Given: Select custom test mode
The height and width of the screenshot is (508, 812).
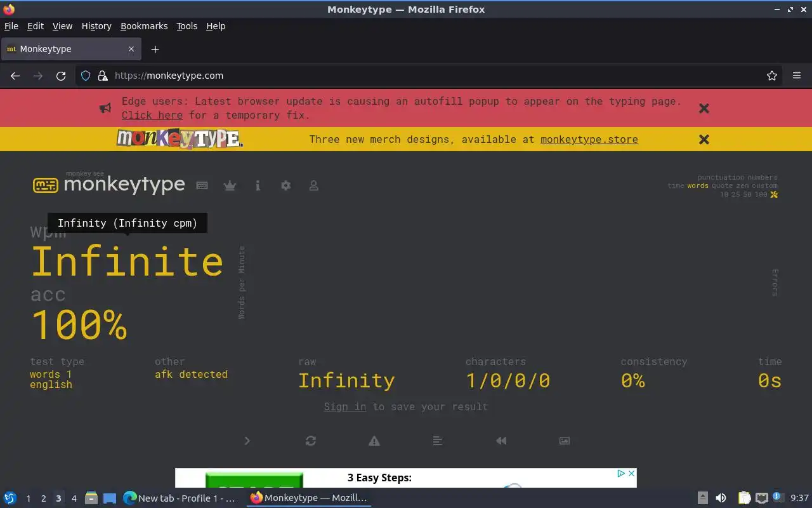Looking at the screenshot, I should pyautogui.click(x=765, y=186).
